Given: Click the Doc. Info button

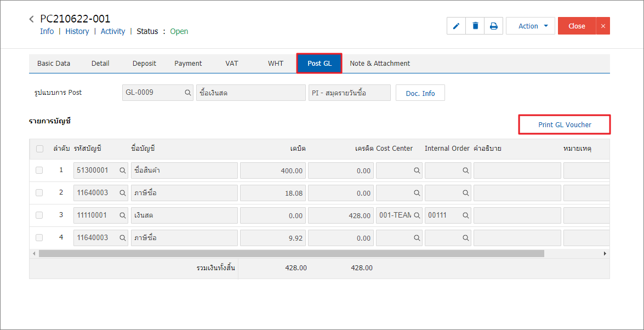Looking at the screenshot, I should 420,93.
